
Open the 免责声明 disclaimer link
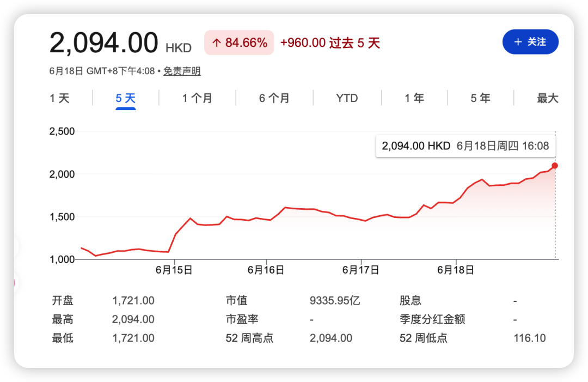(182, 71)
